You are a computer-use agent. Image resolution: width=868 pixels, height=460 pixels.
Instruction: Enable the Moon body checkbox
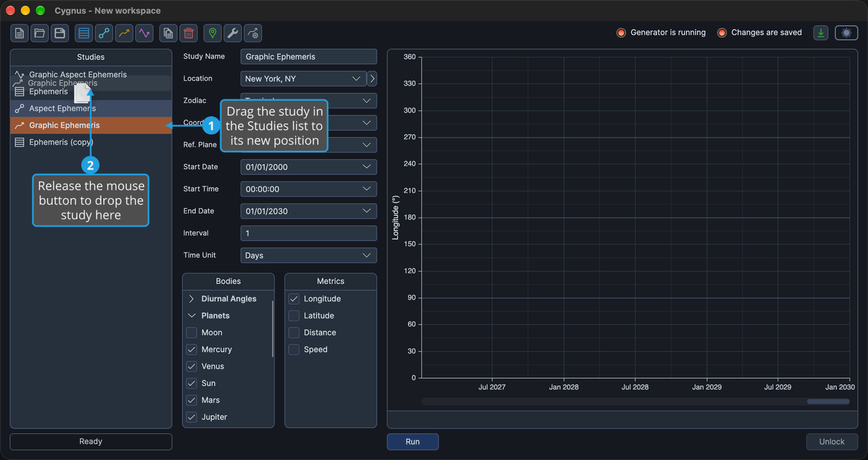tap(192, 333)
